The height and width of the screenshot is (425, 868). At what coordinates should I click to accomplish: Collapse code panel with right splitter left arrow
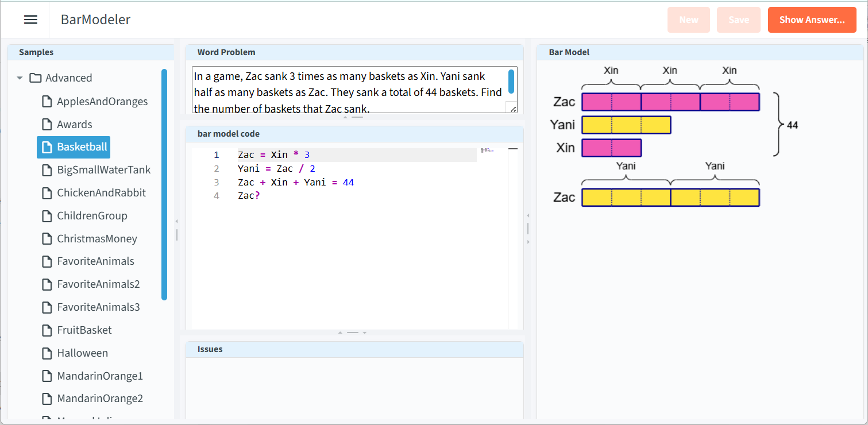[x=528, y=215]
